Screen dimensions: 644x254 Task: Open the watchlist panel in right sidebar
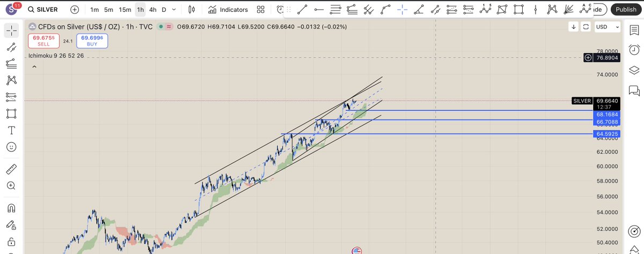[633, 30]
